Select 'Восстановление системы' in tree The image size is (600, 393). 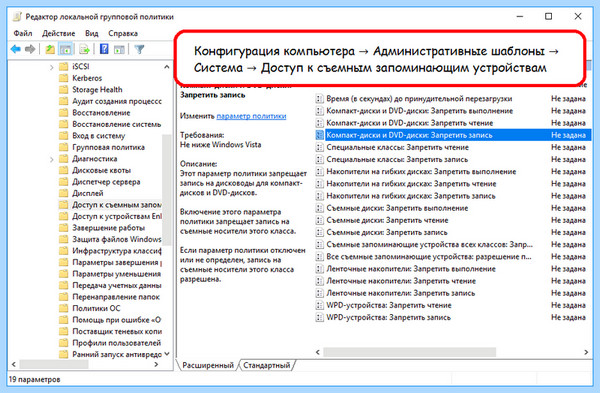point(117,124)
